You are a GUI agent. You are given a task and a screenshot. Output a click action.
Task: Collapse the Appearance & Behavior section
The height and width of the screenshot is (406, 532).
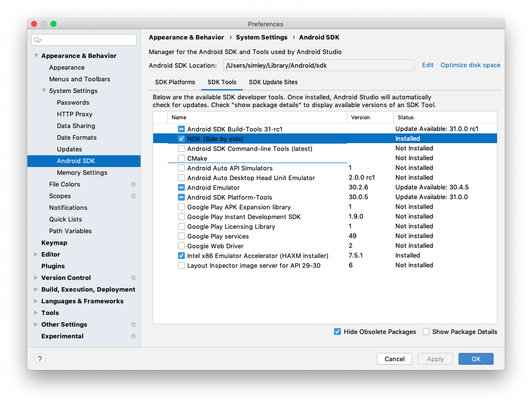36,55
